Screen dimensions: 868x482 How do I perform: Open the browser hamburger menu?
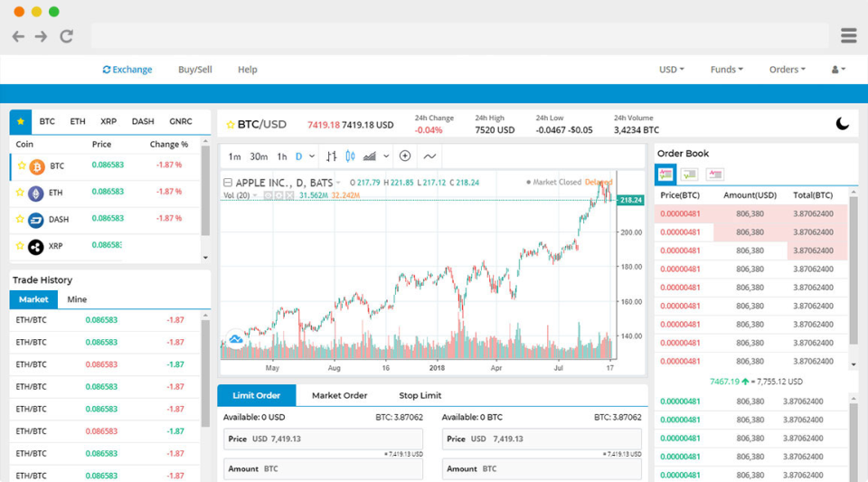(x=849, y=35)
